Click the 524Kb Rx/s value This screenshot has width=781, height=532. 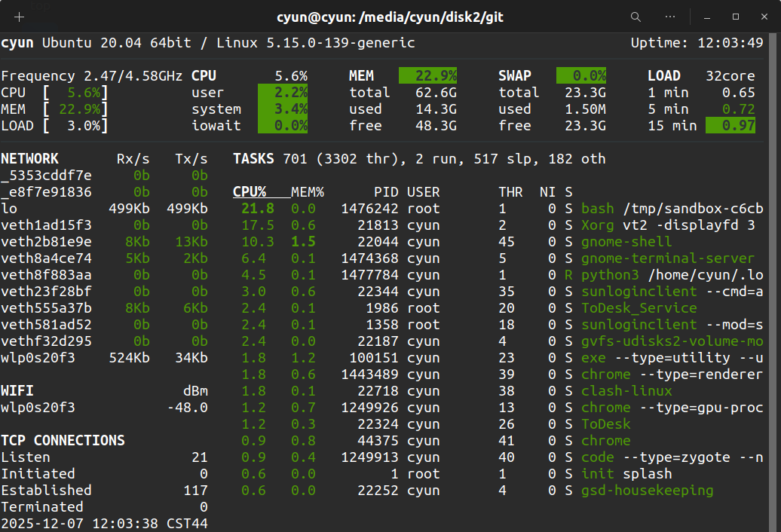click(129, 358)
